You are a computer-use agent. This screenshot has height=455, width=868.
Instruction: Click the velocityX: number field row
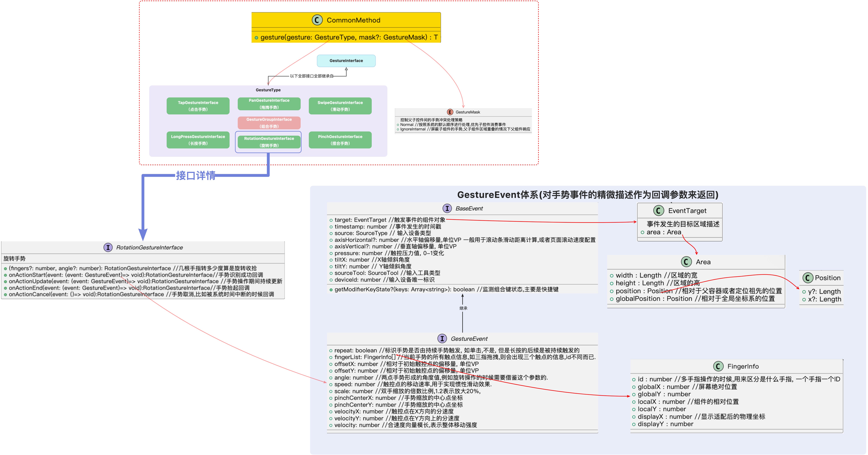pos(391,411)
